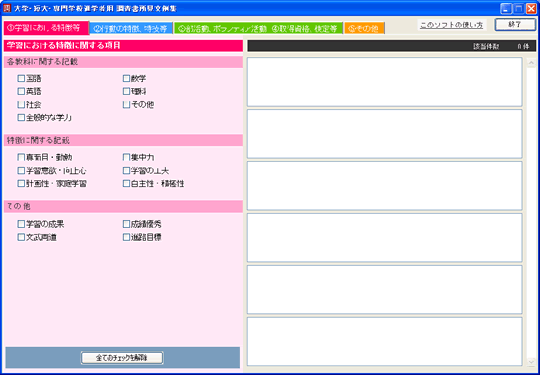Minimize the 調査書所見文例集 window
Image resolution: width=540 pixels, height=375 pixels.
pos(506,9)
